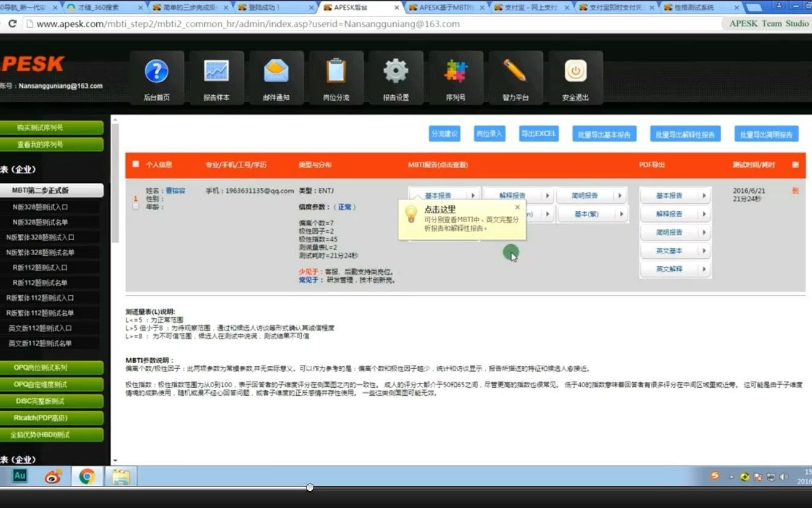Close the 点击这里 tooltip with its X
Viewport: 812px width, 508px height.
click(x=517, y=207)
